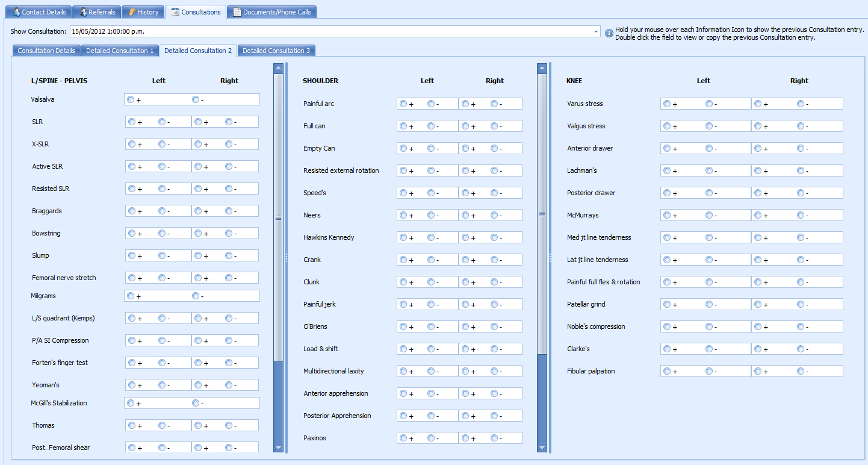The width and height of the screenshot is (868, 465).
Task: Mark O'Briens Left as negative
Action: (431, 326)
